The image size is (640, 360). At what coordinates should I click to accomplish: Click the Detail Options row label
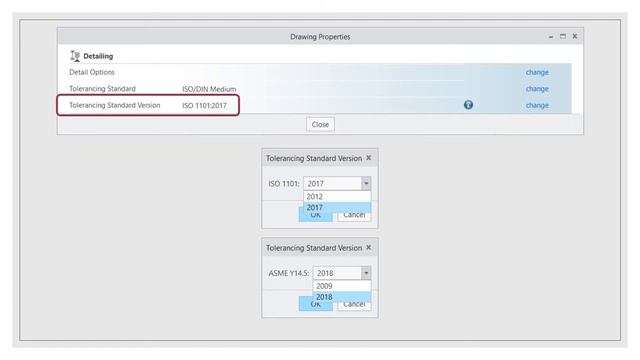tap(92, 72)
